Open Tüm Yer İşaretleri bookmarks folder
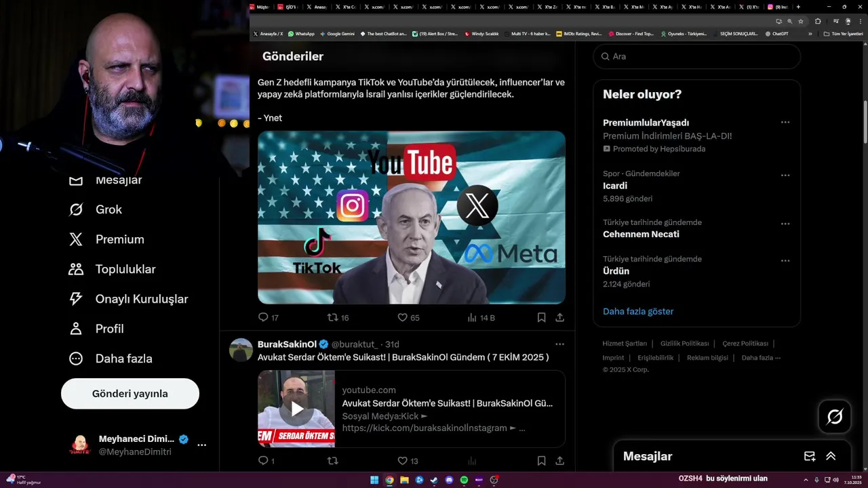 point(844,33)
